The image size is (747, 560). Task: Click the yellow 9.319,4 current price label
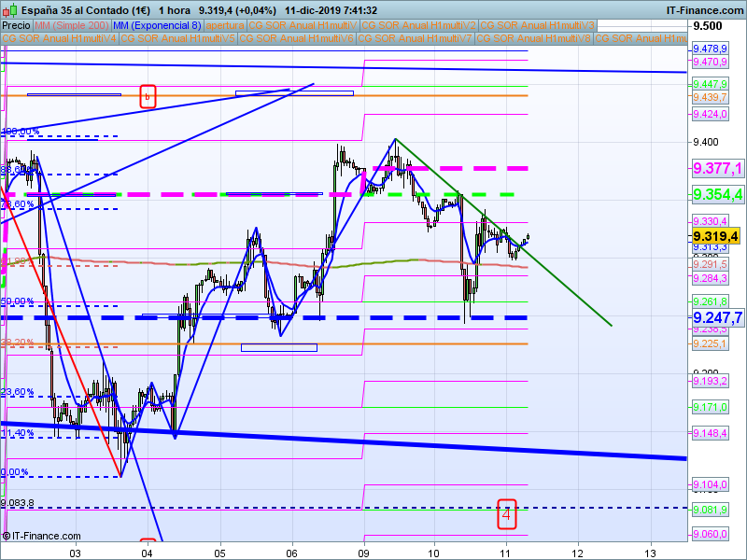coord(715,236)
